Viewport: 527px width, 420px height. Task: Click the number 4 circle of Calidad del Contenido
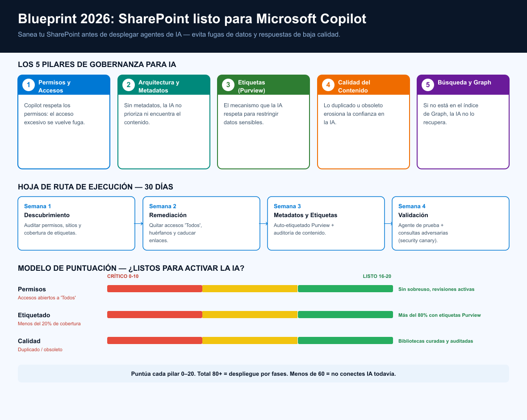328,85
